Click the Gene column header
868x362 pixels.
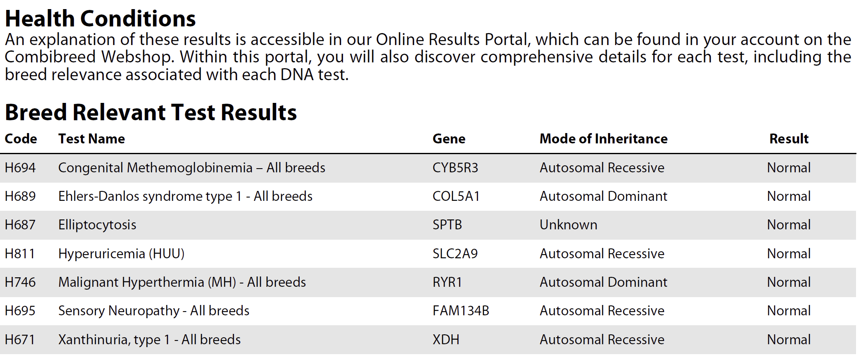click(449, 139)
